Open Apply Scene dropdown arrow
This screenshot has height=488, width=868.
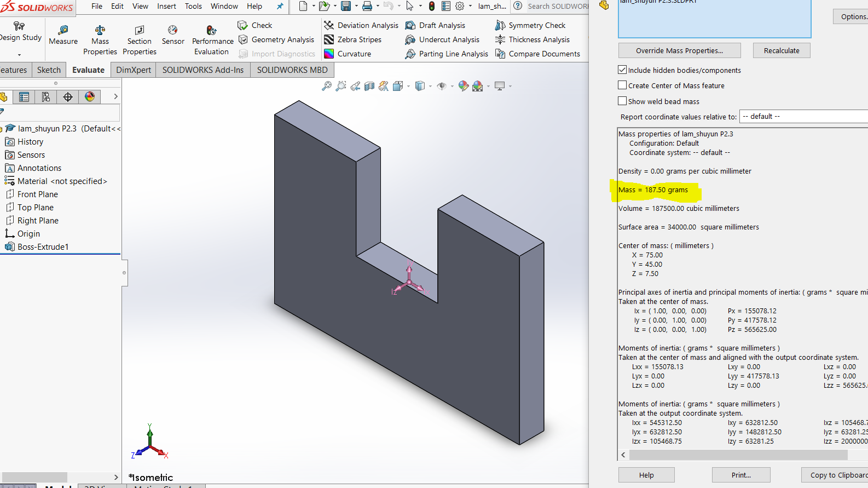coord(488,86)
